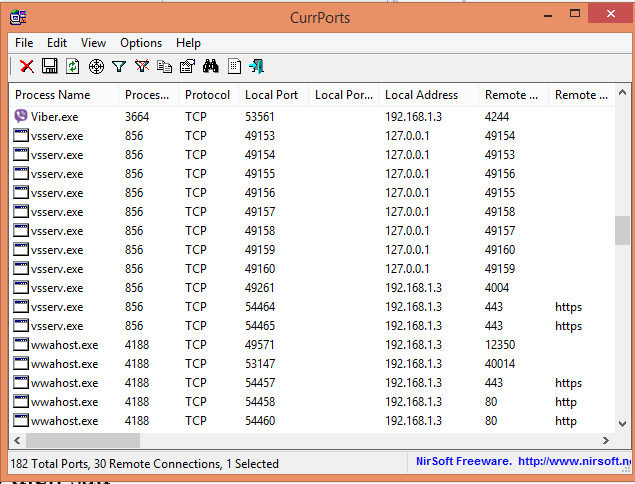Click remote port cell 49156
This screenshot has width=635, height=484.
(500, 174)
